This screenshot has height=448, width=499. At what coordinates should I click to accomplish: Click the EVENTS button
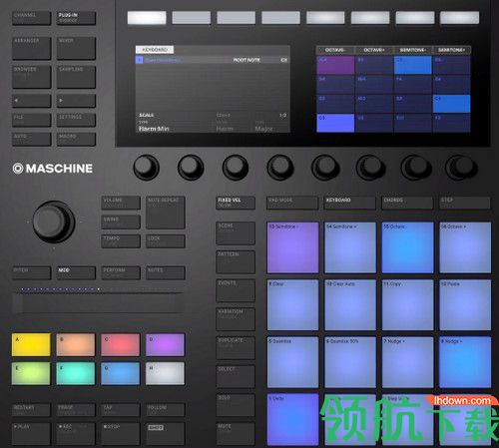coord(236,290)
